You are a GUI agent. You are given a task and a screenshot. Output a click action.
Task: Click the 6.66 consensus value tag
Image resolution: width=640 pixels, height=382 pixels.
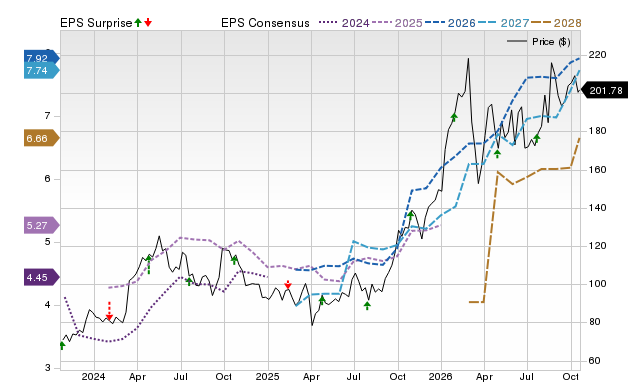pyautogui.click(x=41, y=139)
